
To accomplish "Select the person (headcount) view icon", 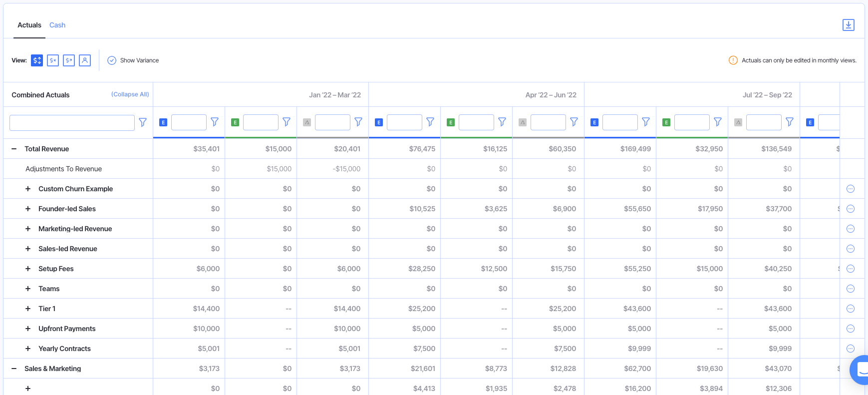I will click(x=85, y=60).
